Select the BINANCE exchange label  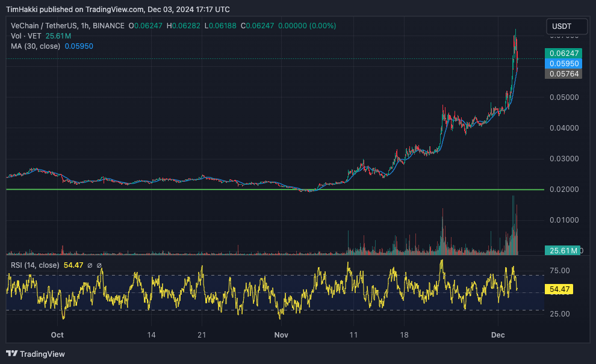pos(108,25)
